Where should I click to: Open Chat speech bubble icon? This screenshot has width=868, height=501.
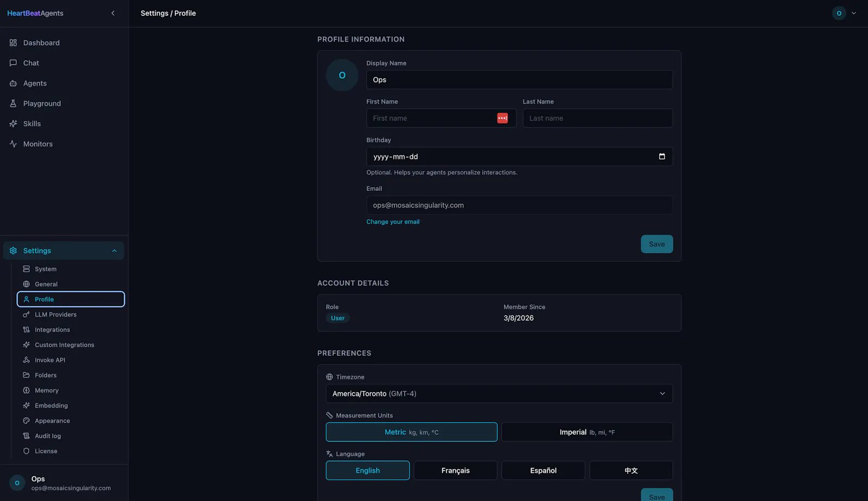[x=13, y=63]
